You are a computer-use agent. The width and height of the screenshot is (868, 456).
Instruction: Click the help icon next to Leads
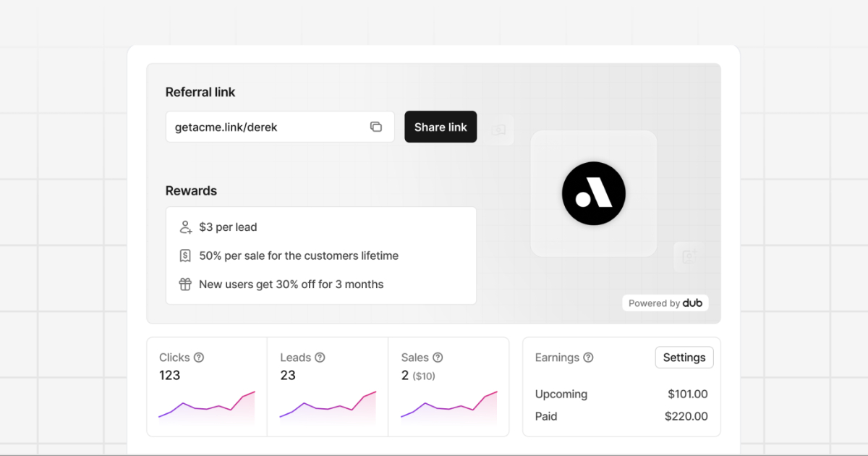(320, 358)
